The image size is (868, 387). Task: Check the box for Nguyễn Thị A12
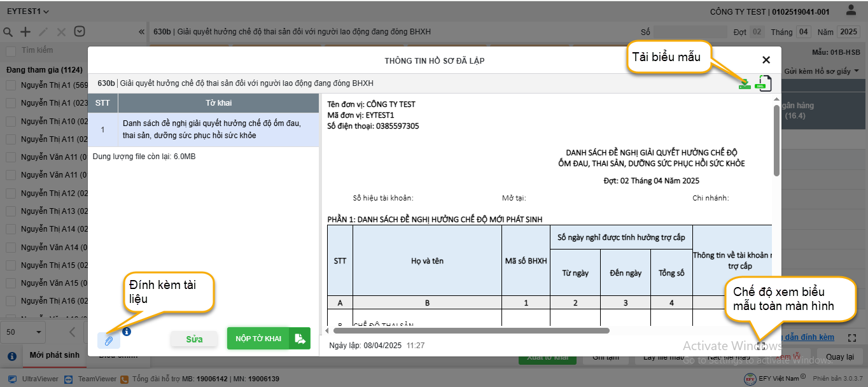click(11, 193)
